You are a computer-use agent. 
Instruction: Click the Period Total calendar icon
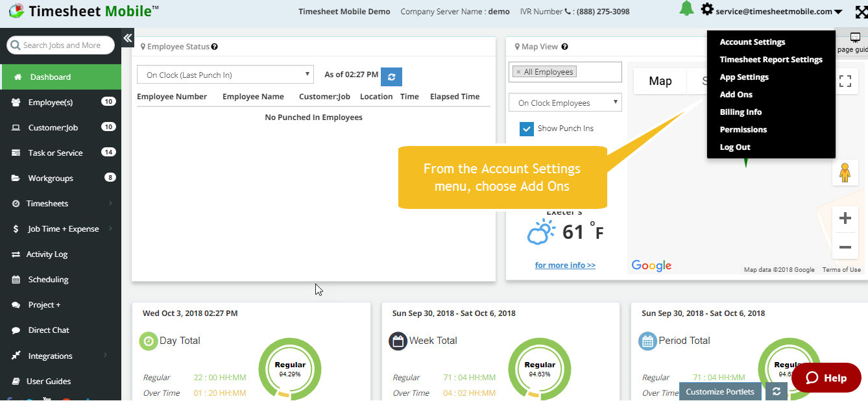(x=647, y=341)
